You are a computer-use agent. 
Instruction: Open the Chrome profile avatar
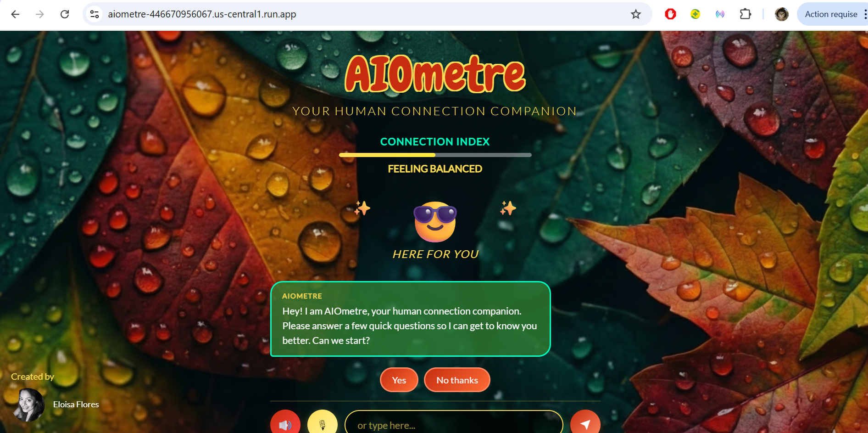coord(781,14)
